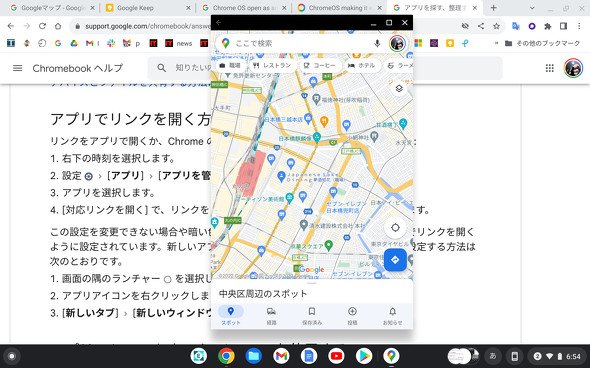The width and height of the screenshot is (590, 368).
Task: Go back in Chrome browser
Action: pyautogui.click(x=11, y=26)
